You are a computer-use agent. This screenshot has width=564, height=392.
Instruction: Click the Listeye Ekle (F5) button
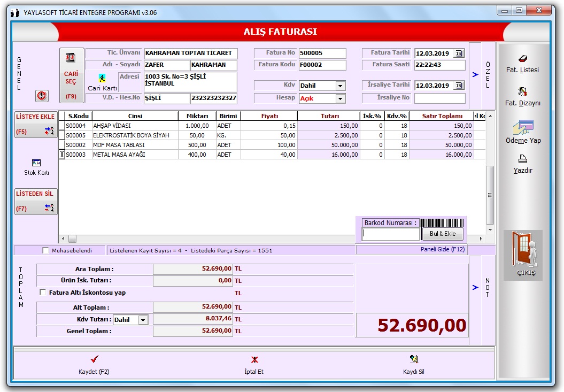(x=36, y=124)
